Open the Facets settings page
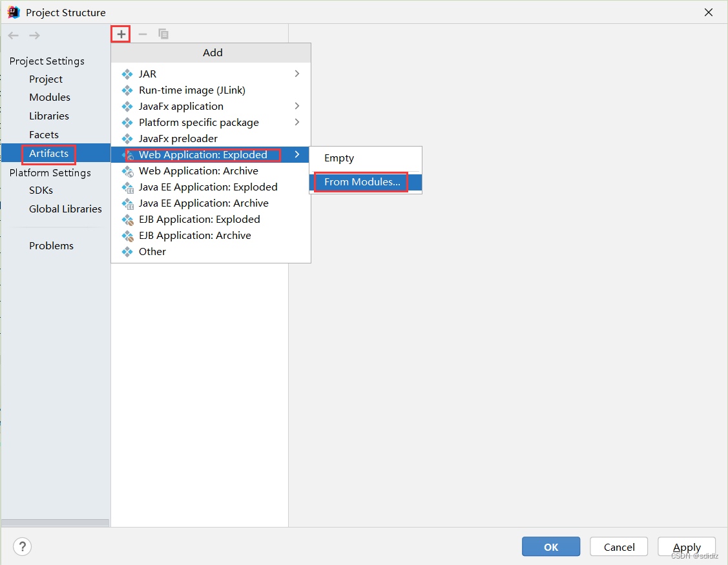Viewport: 728px width, 565px height. (44, 135)
